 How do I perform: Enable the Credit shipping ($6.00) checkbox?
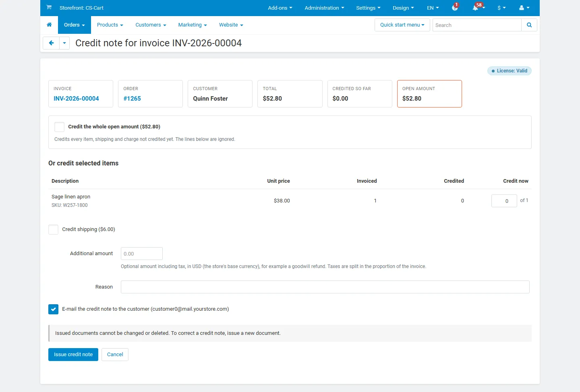53,229
